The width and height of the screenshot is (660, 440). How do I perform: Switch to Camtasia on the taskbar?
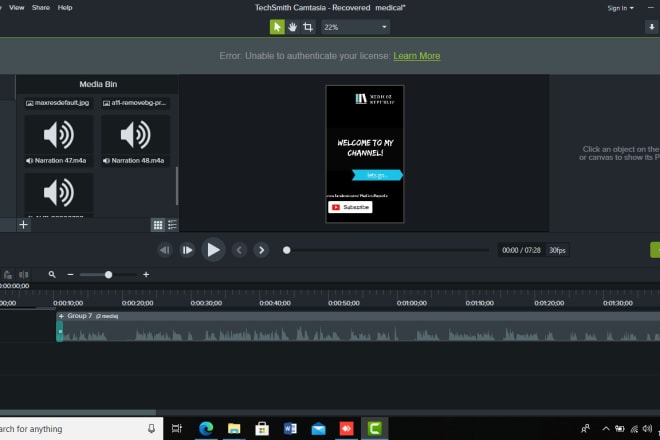[x=375, y=429]
